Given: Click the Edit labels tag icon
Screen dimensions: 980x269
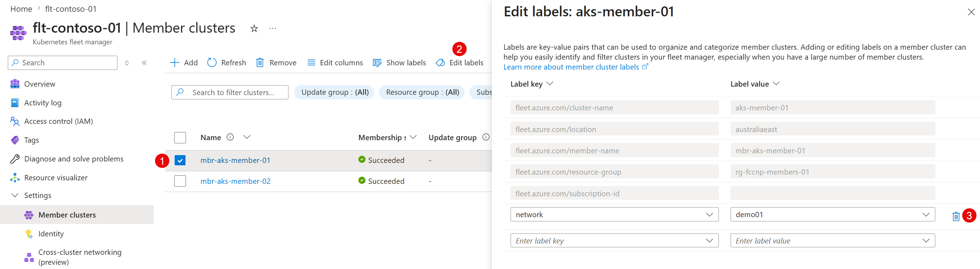Looking at the screenshot, I should tap(440, 63).
